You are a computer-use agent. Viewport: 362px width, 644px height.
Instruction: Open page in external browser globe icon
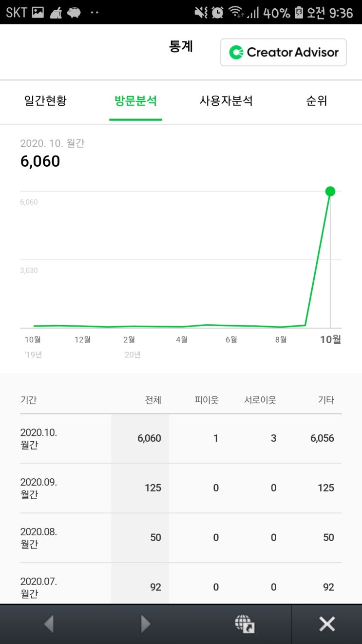point(245,624)
